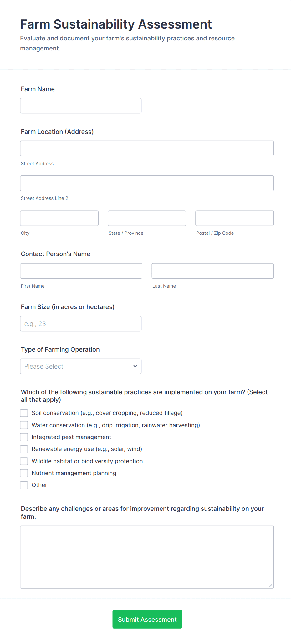Viewport: 291px width, 644px height.
Task: Click the Farm Name input field
Action: tap(81, 106)
